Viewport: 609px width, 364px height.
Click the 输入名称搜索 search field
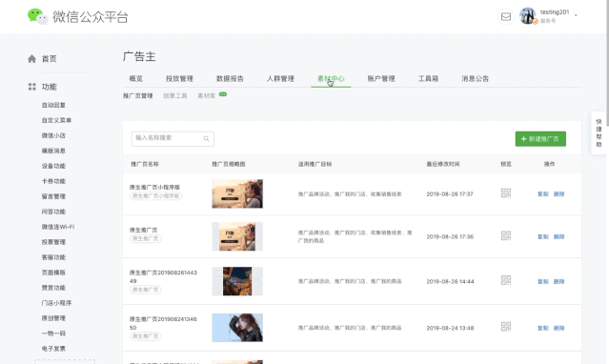(x=173, y=139)
